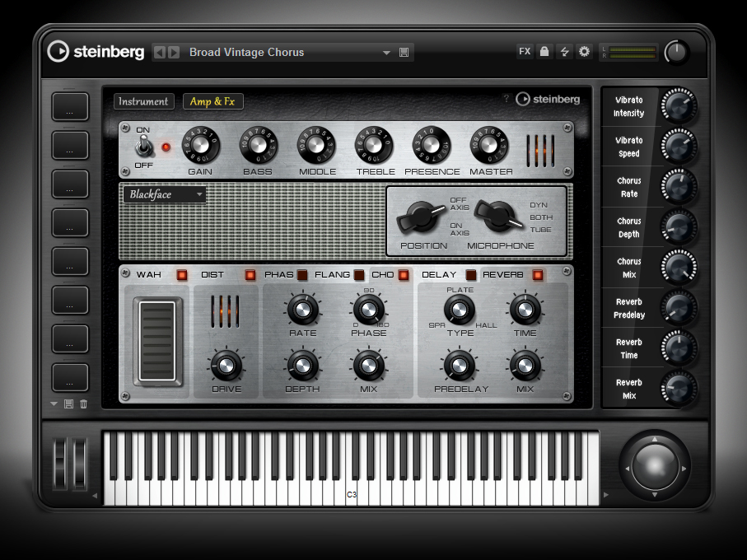This screenshot has height=560, width=747.
Task: Click the Reverb Predelay quick control knob
Action: pos(679,308)
